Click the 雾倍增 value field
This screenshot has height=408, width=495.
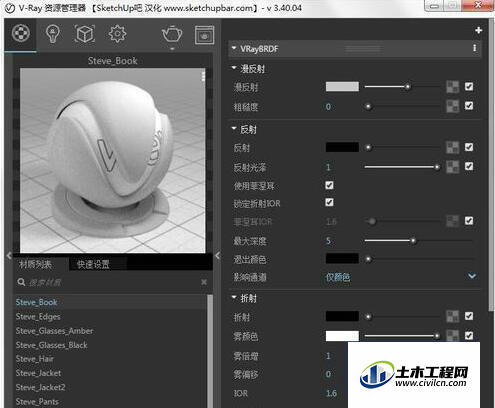(x=328, y=356)
